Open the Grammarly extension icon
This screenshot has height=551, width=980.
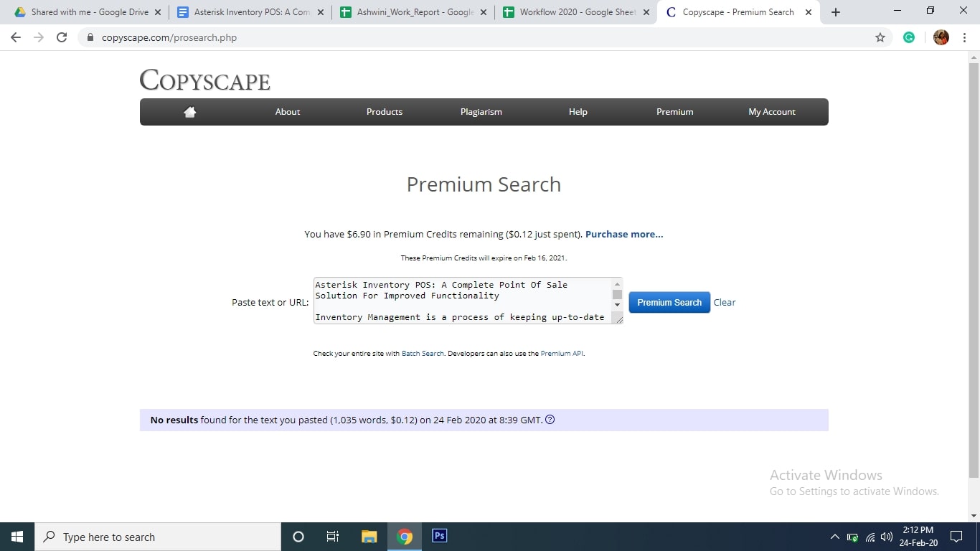[909, 37]
